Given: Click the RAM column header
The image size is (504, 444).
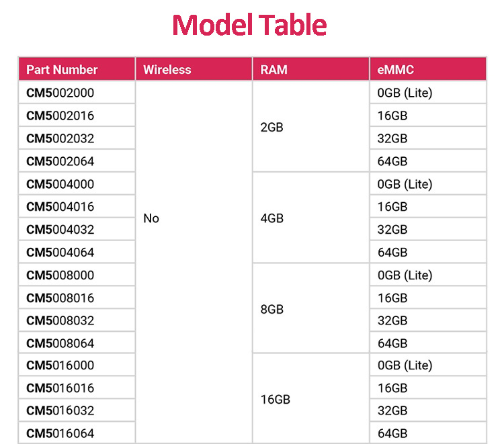Looking at the screenshot, I should pyautogui.click(x=274, y=70).
